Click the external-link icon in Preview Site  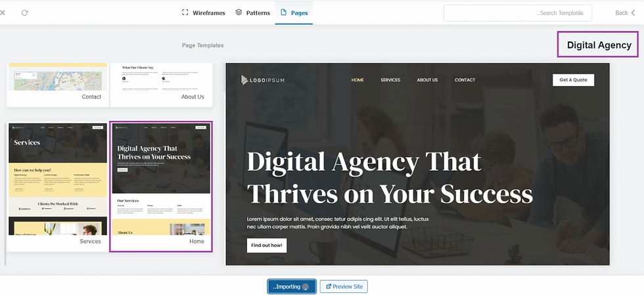pos(328,286)
